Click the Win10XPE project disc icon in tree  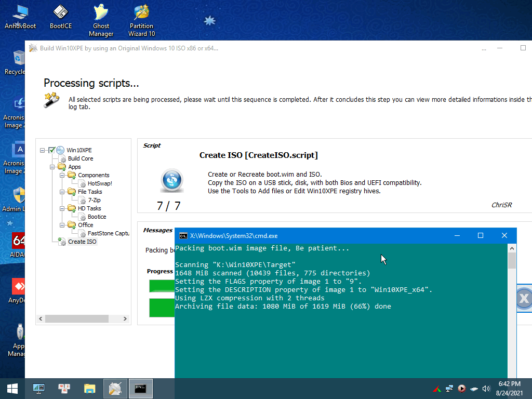60,150
